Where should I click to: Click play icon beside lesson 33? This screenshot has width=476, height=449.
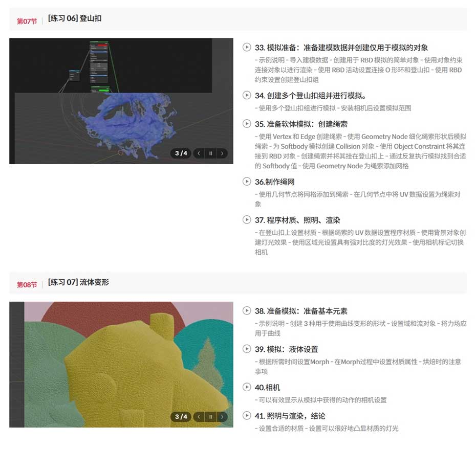click(x=247, y=47)
